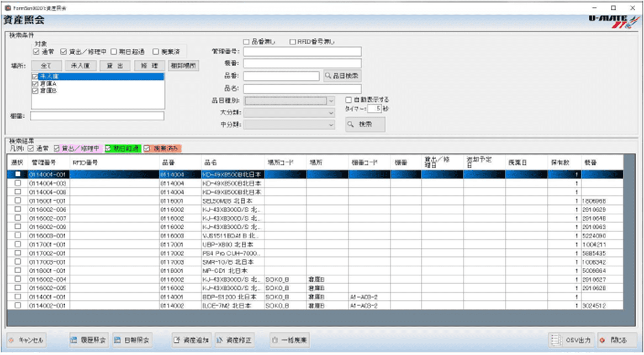Open 履歴照会 history inquiry

point(88,340)
